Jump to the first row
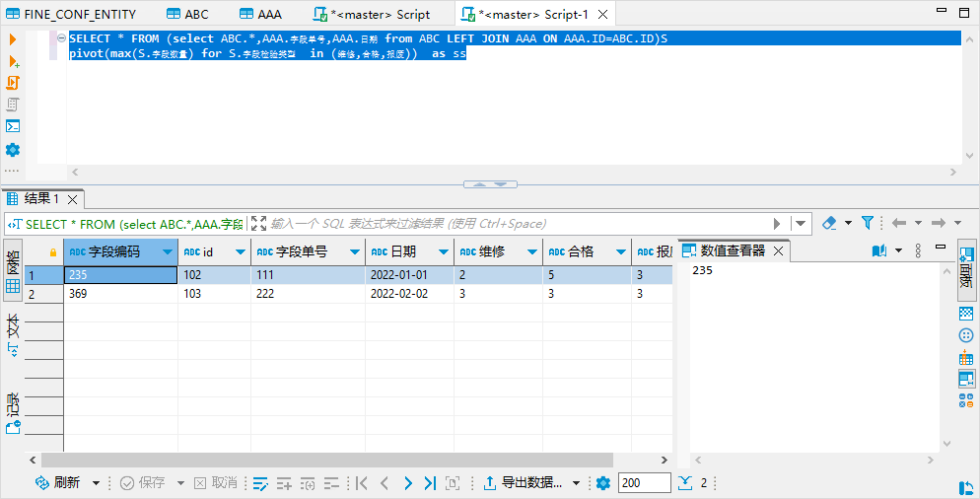 click(361, 483)
